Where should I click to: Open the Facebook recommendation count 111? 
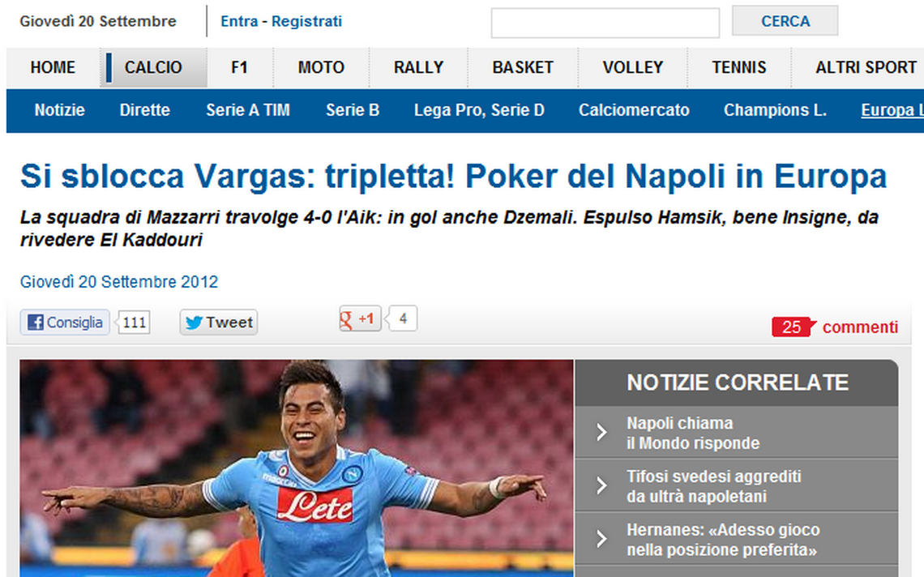[135, 323]
